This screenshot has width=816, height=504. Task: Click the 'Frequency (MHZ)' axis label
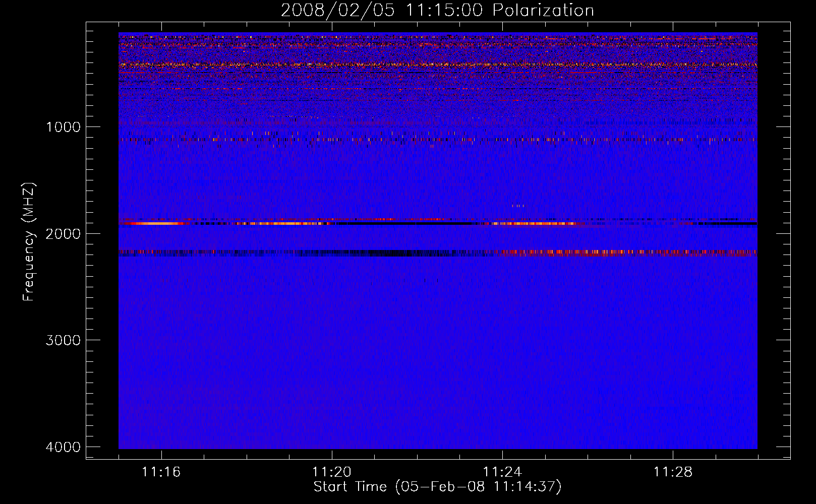(29, 242)
